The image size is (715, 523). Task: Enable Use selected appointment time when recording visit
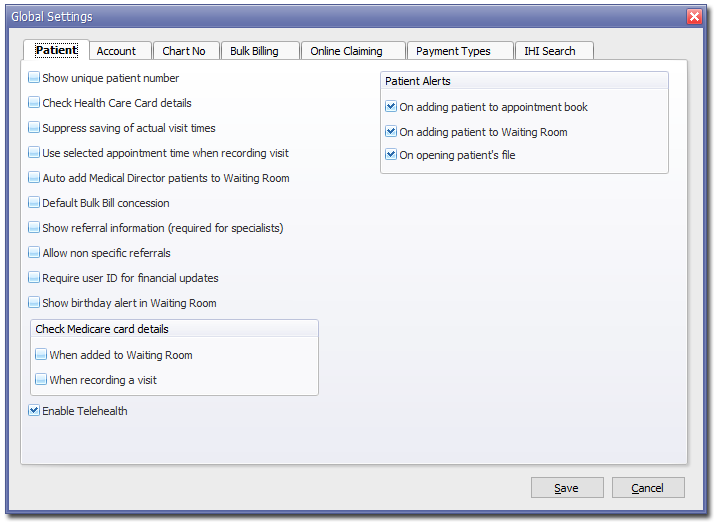[34, 153]
